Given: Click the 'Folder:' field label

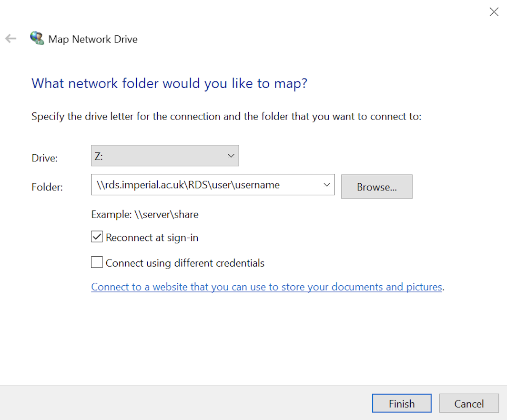Looking at the screenshot, I should [x=47, y=187].
